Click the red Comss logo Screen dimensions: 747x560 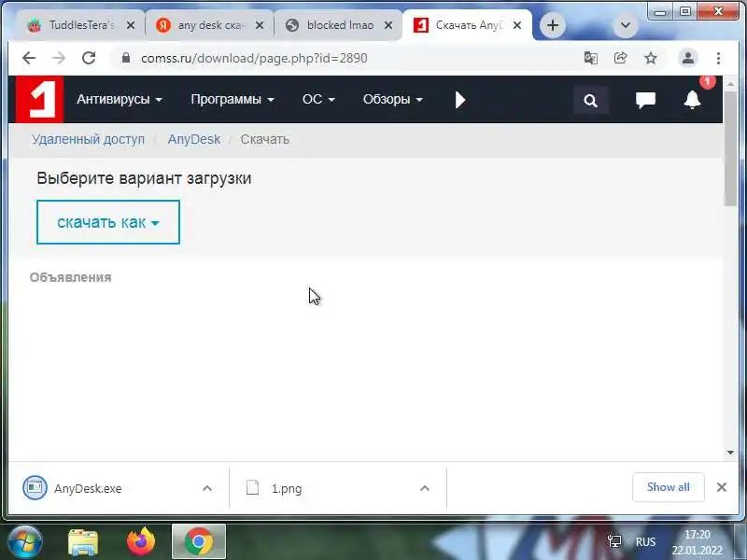pos(39,99)
